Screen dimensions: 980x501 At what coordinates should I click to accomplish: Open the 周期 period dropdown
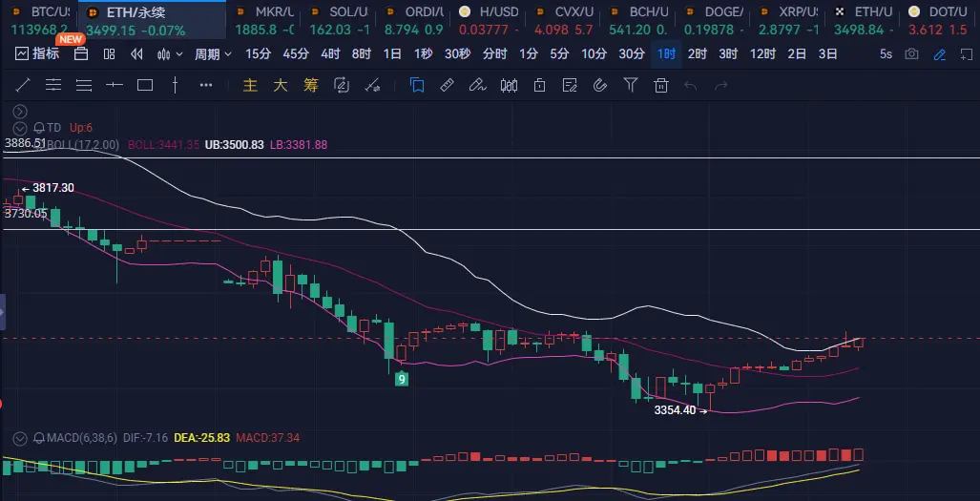pos(213,54)
